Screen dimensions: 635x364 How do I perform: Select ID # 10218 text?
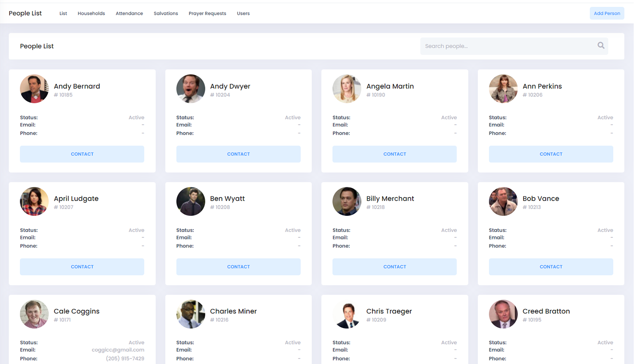[x=375, y=207]
